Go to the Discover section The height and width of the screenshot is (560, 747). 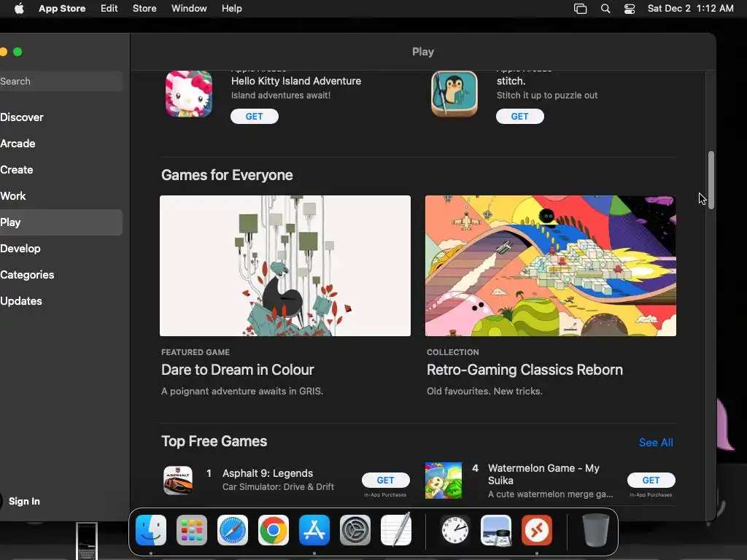(61, 117)
